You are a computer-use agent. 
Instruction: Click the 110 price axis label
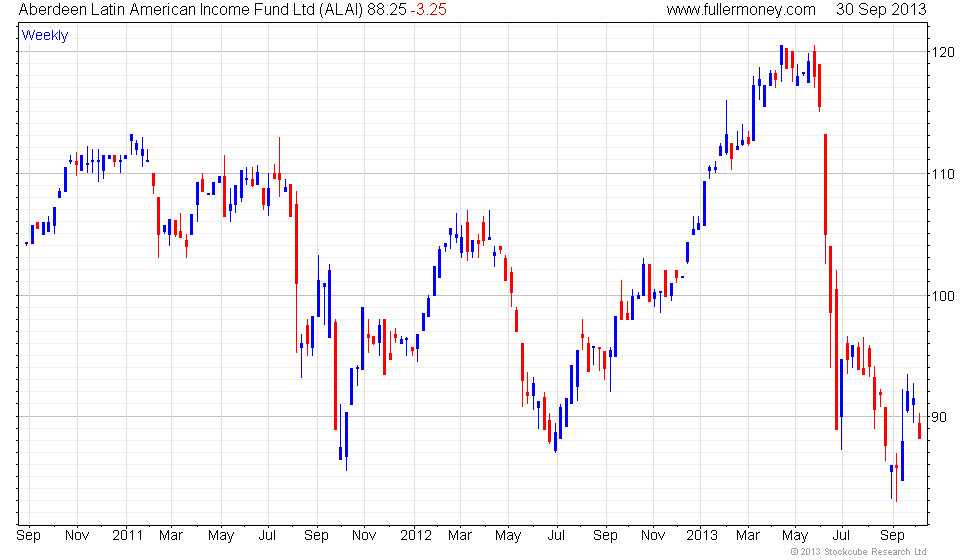point(943,174)
